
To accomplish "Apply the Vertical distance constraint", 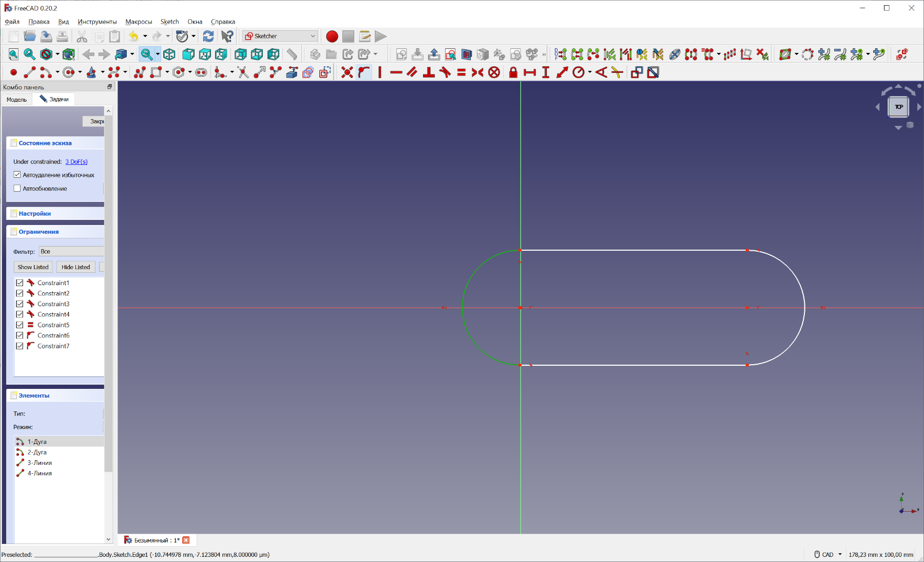I will pyautogui.click(x=546, y=72).
